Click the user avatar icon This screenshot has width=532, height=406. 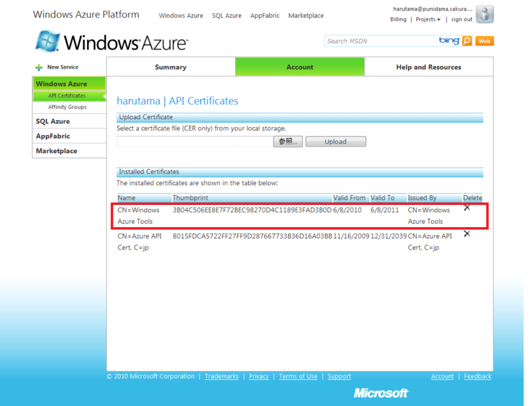coord(485,14)
